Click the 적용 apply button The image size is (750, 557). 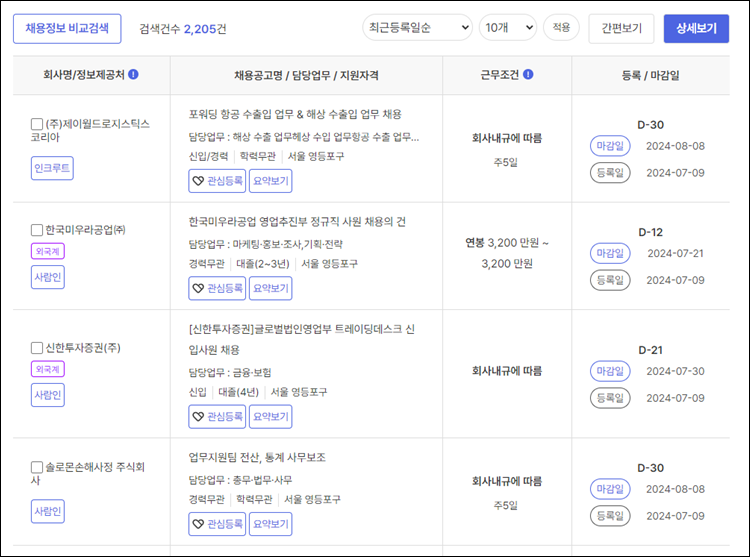coord(562,28)
